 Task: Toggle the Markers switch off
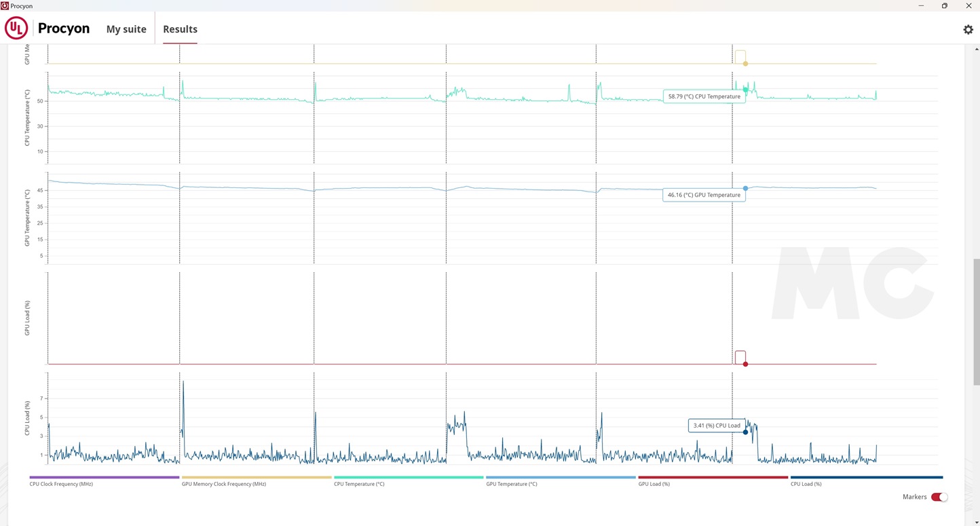click(x=939, y=497)
